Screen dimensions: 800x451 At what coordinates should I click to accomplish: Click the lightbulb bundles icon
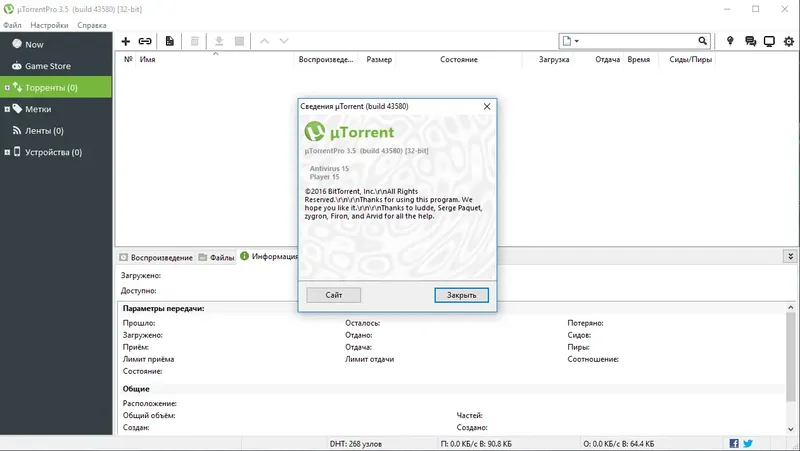click(730, 41)
